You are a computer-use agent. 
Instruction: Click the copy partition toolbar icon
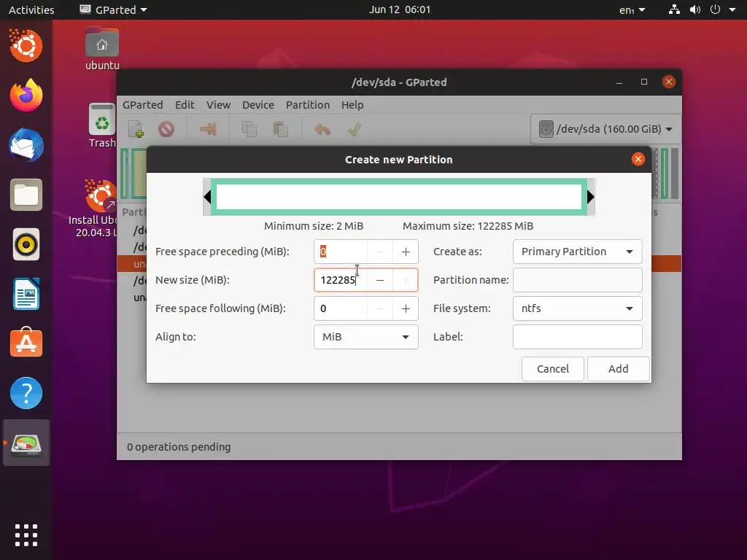point(249,129)
